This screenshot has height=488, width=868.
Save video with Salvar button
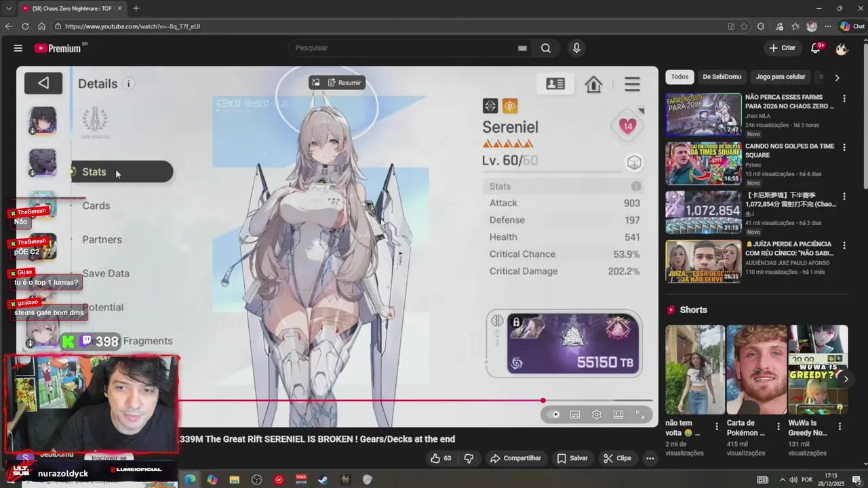click(572, 458)
